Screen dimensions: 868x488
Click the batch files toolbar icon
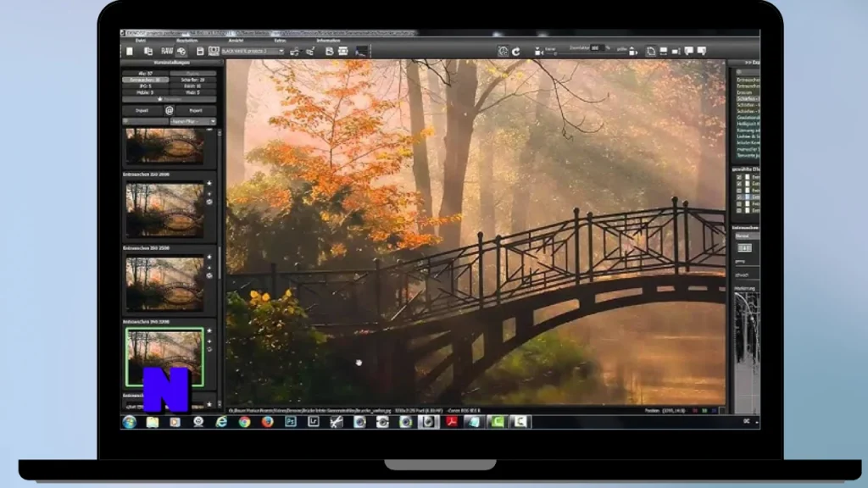click(x=147, y=51)
